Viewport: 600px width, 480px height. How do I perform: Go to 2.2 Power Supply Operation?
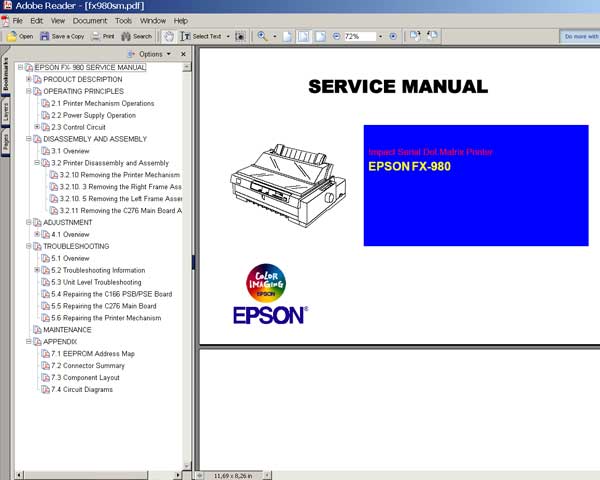pos(93,115)
